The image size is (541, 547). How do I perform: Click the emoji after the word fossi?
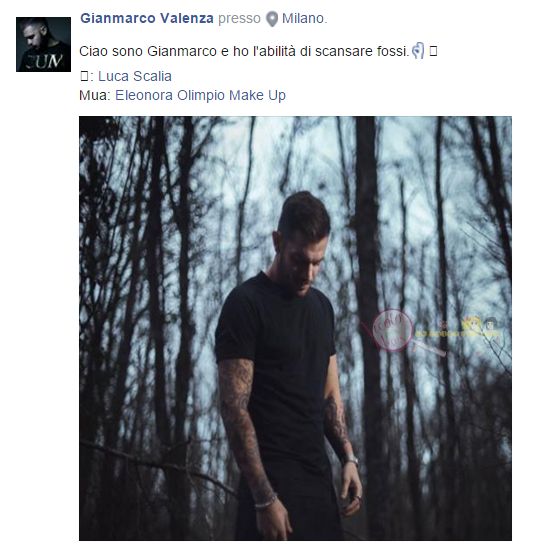click(x=418, y=51)
